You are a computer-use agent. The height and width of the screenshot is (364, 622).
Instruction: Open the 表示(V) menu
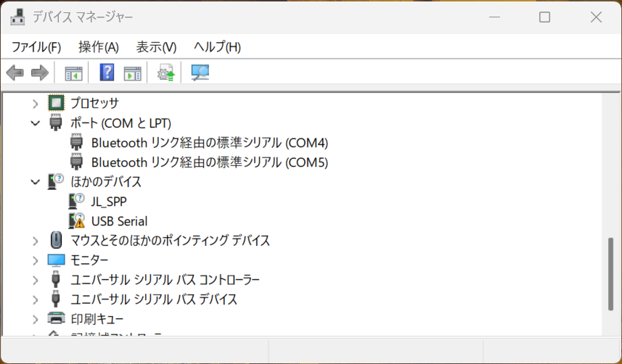point(156,47)
